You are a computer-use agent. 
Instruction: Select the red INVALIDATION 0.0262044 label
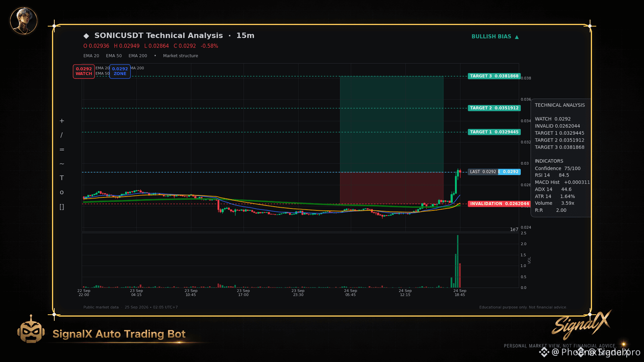click(x=499, y=204)
